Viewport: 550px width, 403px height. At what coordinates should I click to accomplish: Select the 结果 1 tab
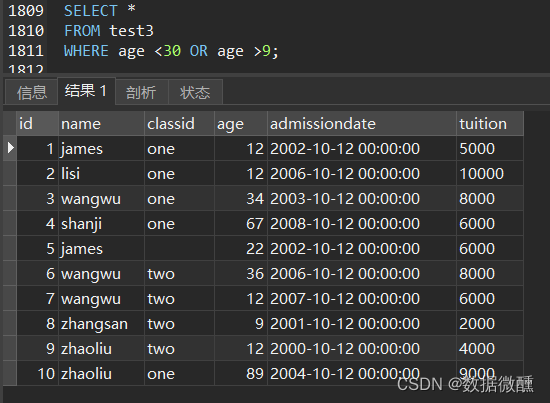click(x=86, y=91)
